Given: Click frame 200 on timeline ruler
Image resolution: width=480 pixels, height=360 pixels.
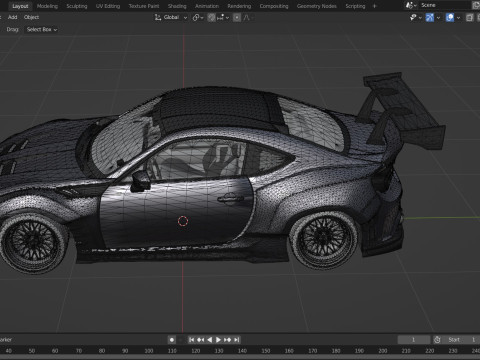Looking at the screenshot, I should (383, 351).
